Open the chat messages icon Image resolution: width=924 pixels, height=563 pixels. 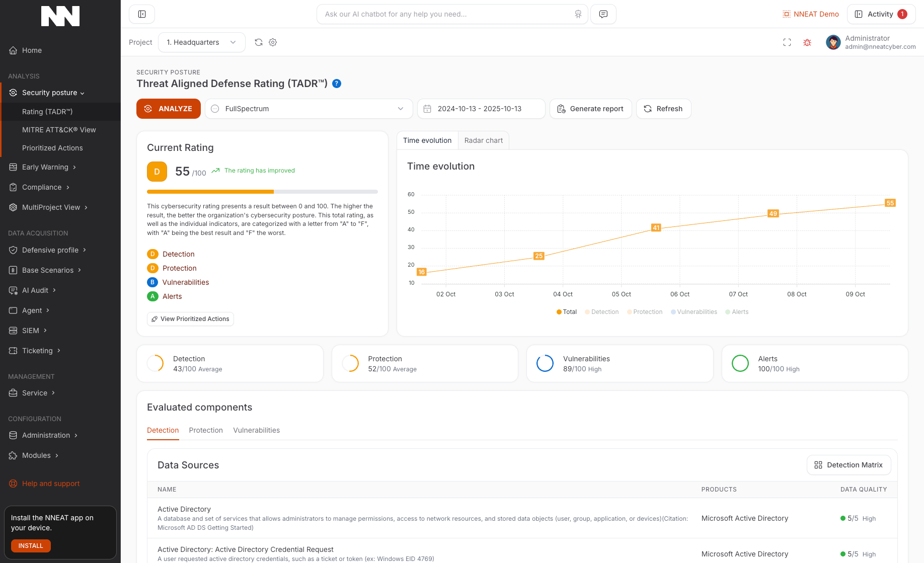coord(603,14)
